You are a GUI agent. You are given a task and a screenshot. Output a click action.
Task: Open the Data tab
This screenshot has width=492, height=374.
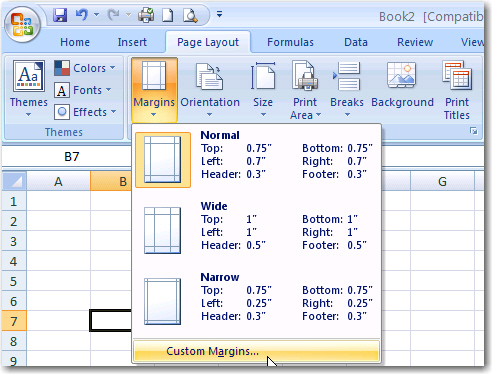pyautogui.click(x=356, y=42)
